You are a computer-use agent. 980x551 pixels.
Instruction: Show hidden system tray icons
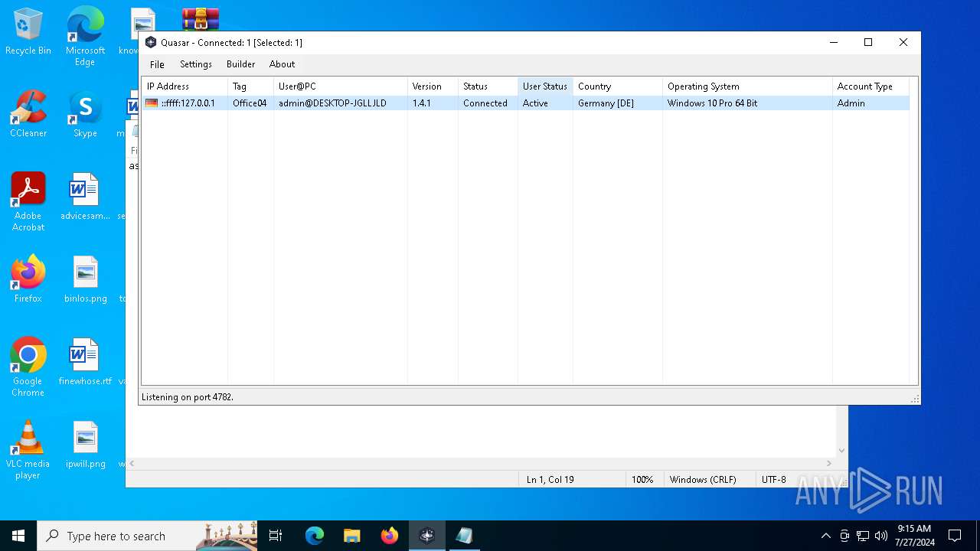click(x=825, y=536)
